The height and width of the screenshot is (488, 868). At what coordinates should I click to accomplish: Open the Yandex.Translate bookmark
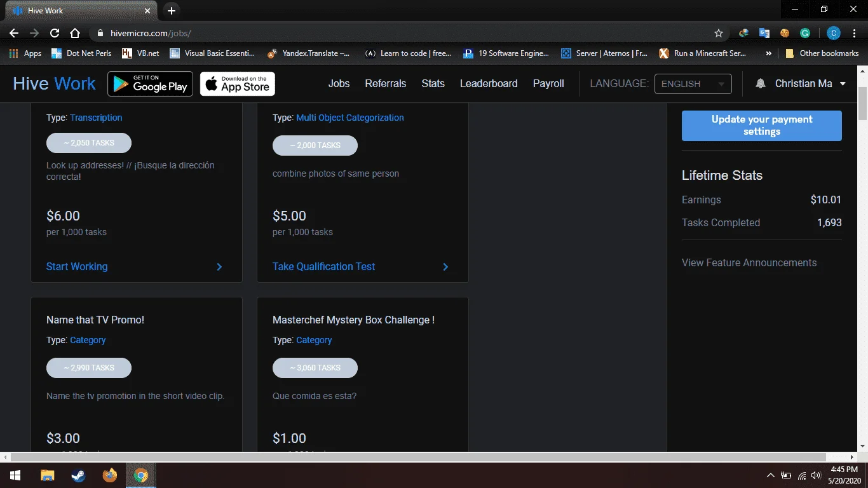coord(308,53)
